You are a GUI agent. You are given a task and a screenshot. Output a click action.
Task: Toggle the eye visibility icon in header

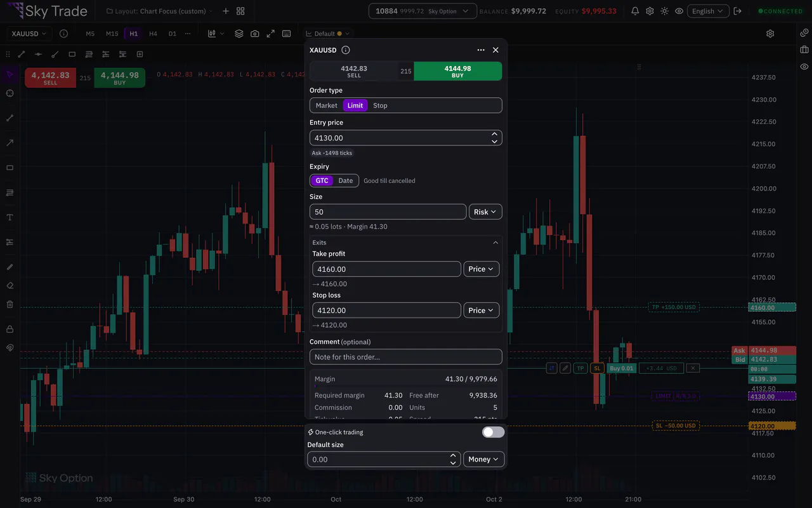point(679,11)
